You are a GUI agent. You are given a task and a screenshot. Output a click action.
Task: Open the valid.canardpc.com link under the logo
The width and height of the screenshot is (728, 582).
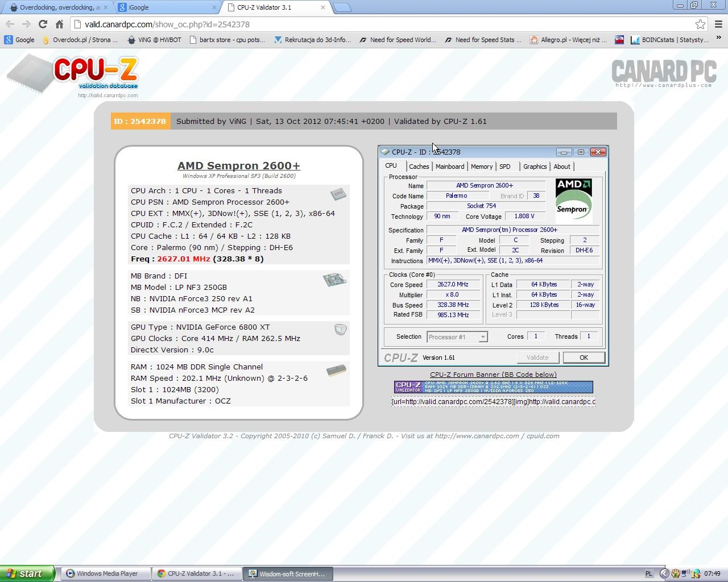(x=108, y=95)
